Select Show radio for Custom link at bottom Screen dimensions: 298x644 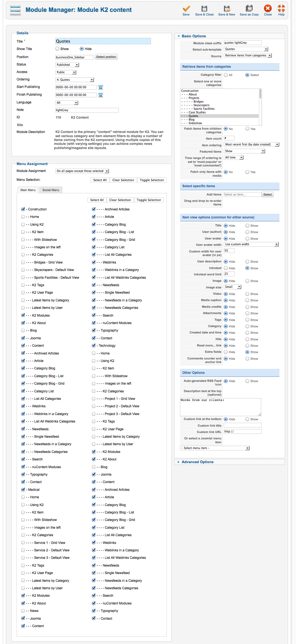(x=247, y=419)
